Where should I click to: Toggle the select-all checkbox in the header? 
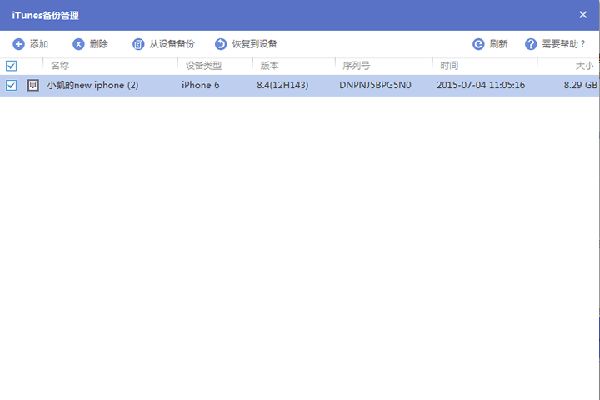[x=11, y=66]
